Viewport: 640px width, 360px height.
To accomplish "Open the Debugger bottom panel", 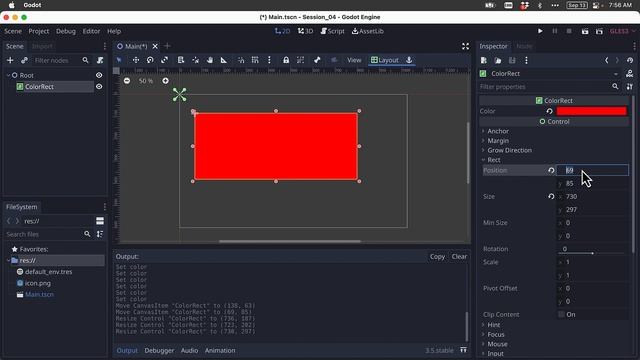I will (159, 350).
